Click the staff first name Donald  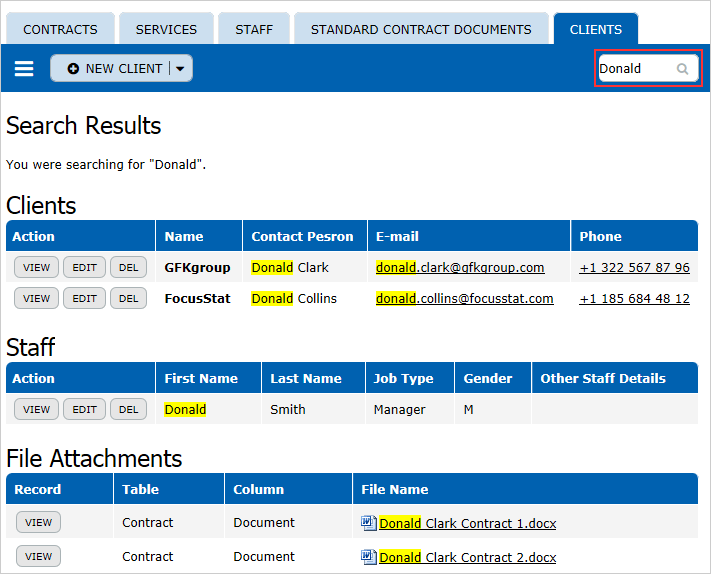185,409
